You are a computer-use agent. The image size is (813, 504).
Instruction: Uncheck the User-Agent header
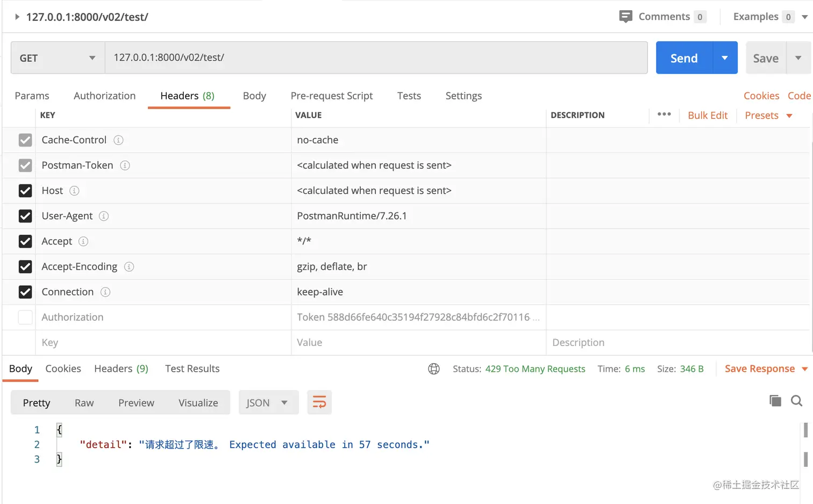[x=25, y=216]
